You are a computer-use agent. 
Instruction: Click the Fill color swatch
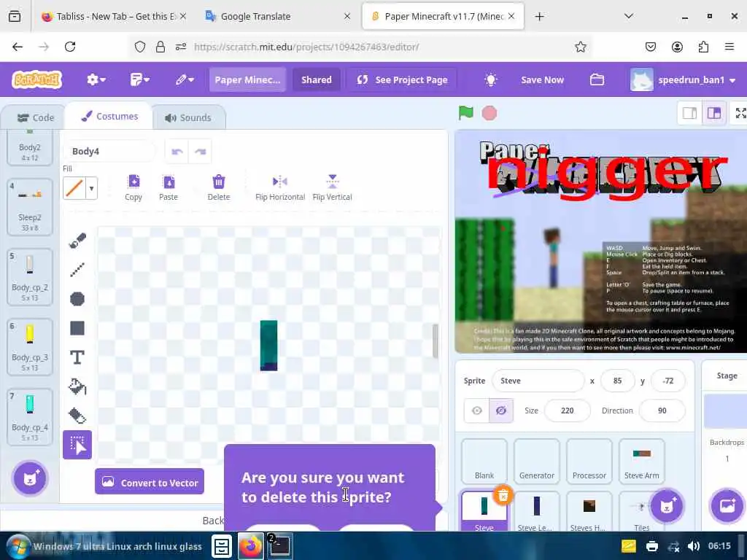[74, 188]
